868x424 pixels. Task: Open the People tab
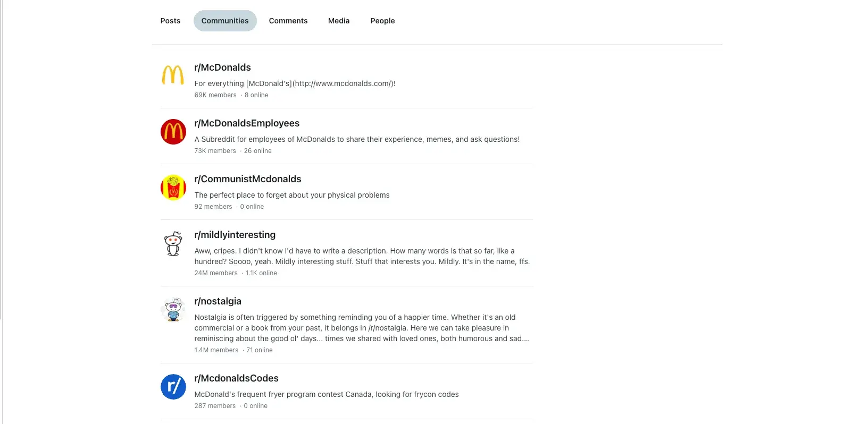tap(382, 21)
